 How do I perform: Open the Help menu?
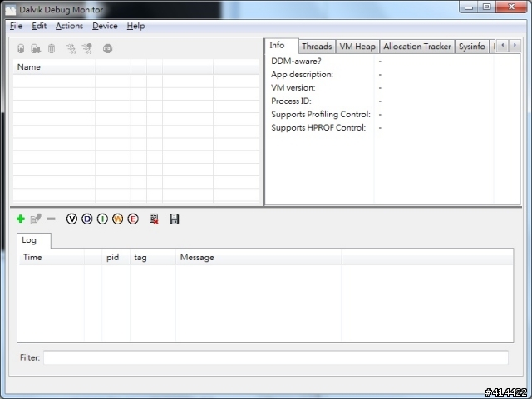pos(135,26)
